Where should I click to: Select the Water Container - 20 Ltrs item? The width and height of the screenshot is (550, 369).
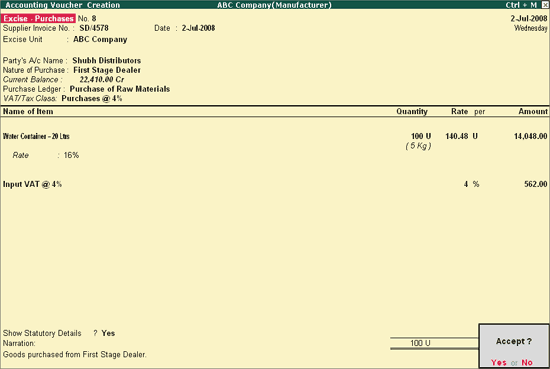point(36,136)
